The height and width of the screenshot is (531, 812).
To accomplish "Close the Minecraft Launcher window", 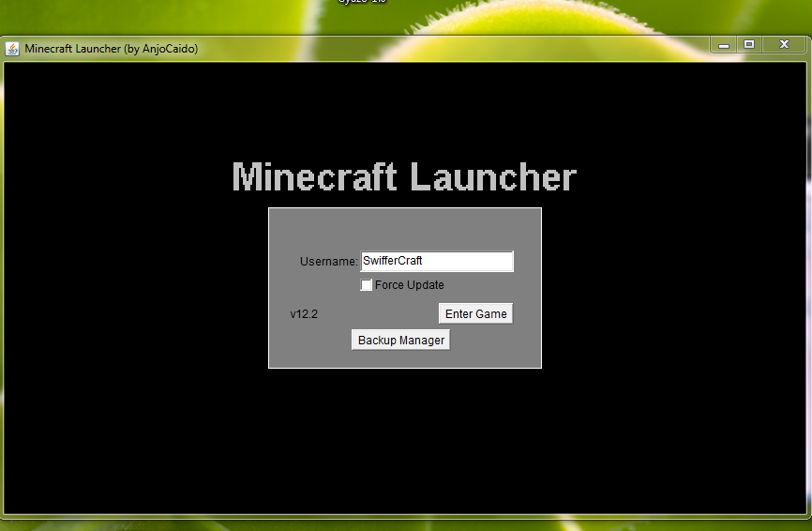I will (784, 45).
